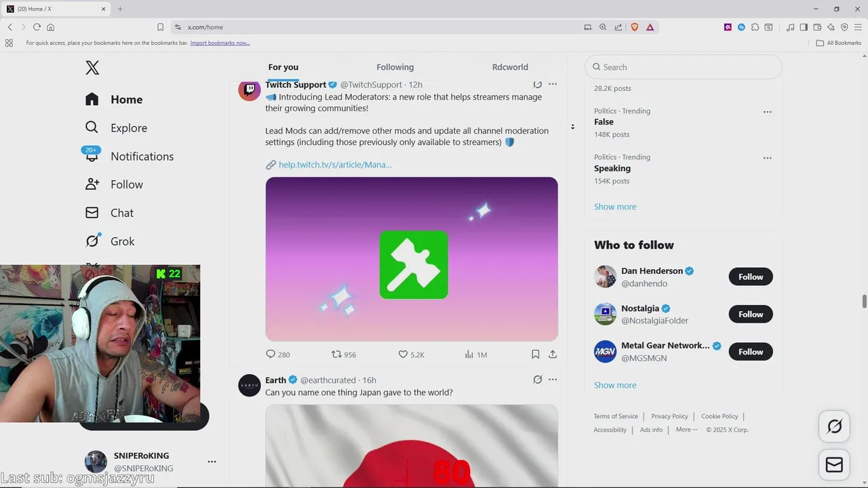This screenshot has width=868, height=488.
Task: Open more options on Twitch Support post
Action: coord(553,85)
